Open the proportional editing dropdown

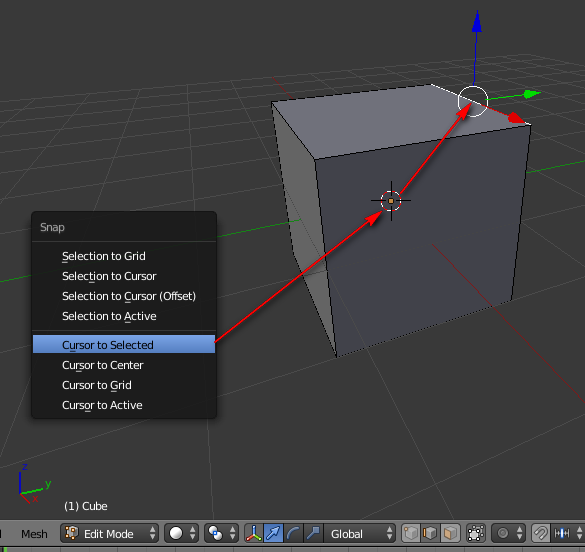click(x=509, y=533)
